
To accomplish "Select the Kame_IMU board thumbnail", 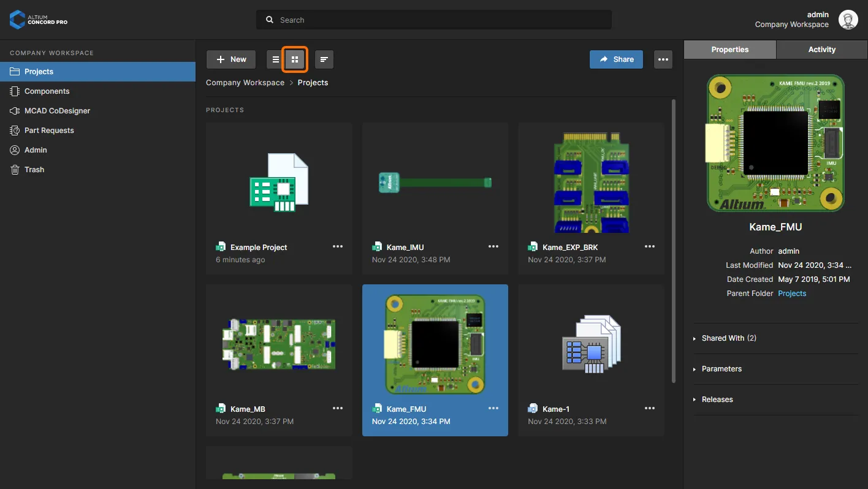I will (x=435, y=182).
